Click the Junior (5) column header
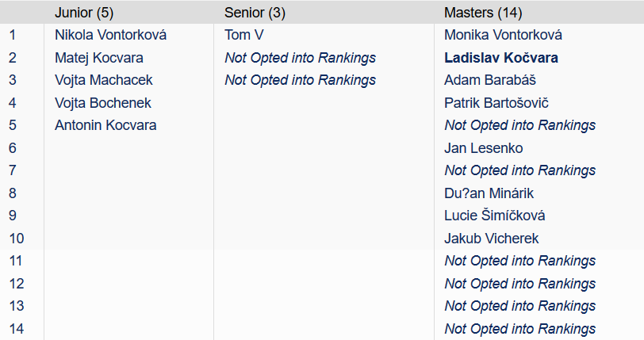Screen dimensions: 644x340 (84, 13)
